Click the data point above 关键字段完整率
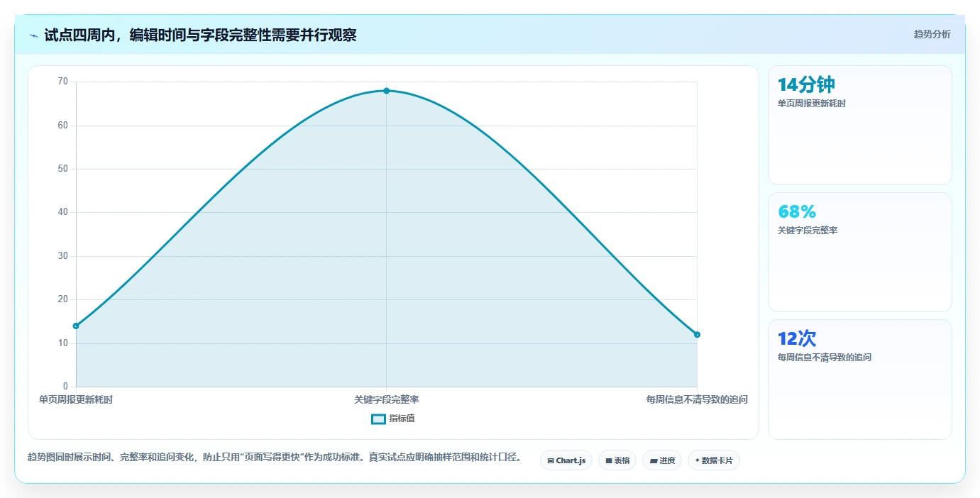The width and height of the screenshot is (980, 498). tap(387, 91)
